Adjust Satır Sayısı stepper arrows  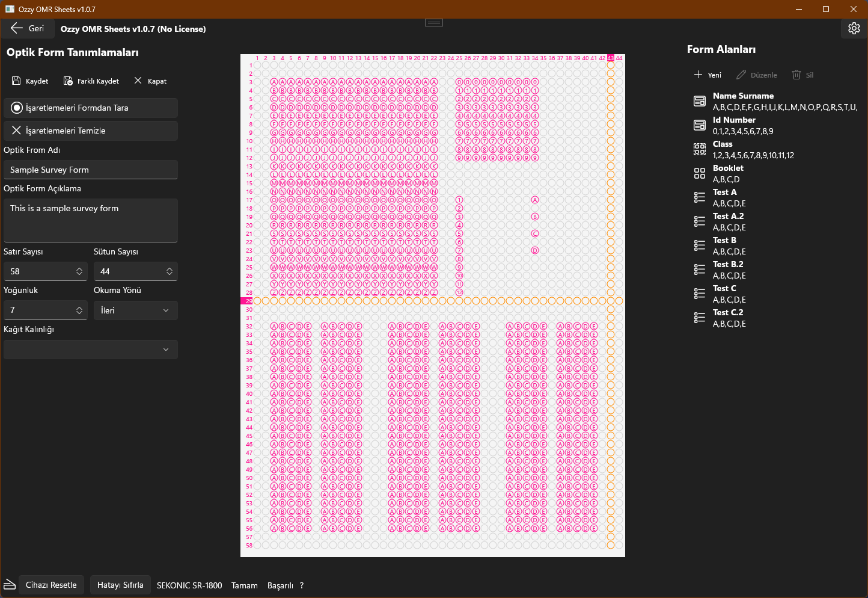(79, 271)
